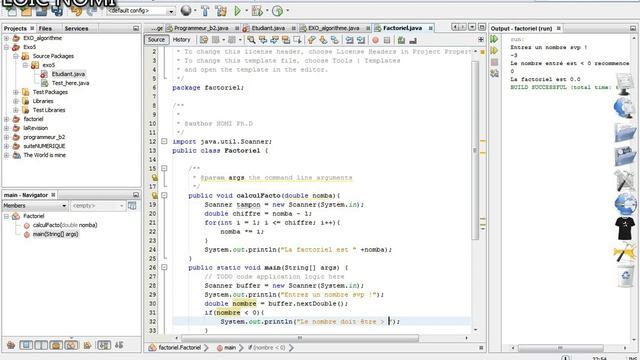
Task: Switch to Programmeur_b2.java editor tab
Action: click(201, 28)
